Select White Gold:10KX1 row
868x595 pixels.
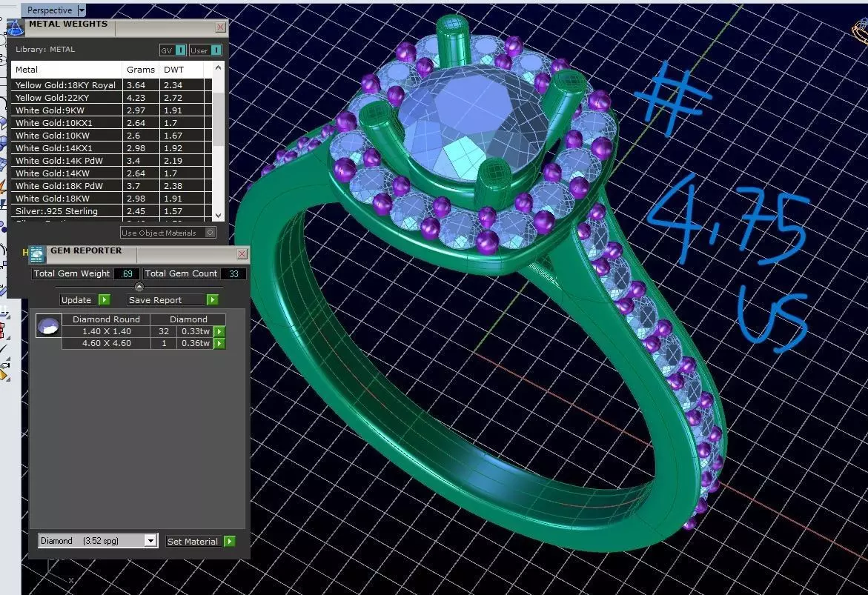point(112,123)
